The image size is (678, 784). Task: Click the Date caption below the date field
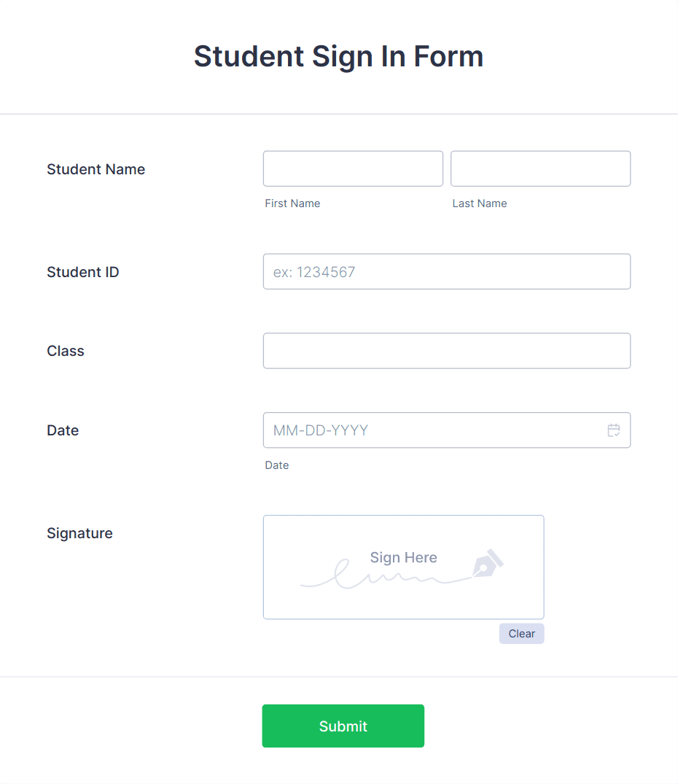coord(277,465)
